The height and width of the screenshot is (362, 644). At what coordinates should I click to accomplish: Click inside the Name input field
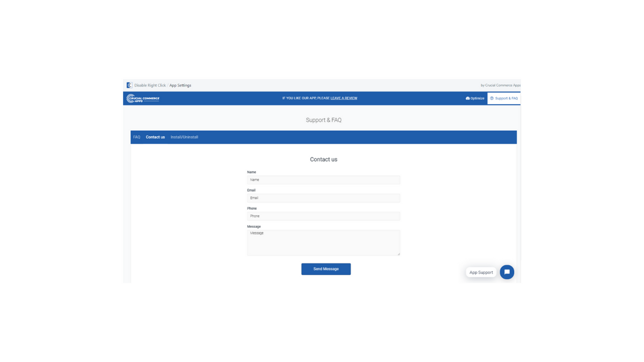pyautogui.click(x=324, y=179)
